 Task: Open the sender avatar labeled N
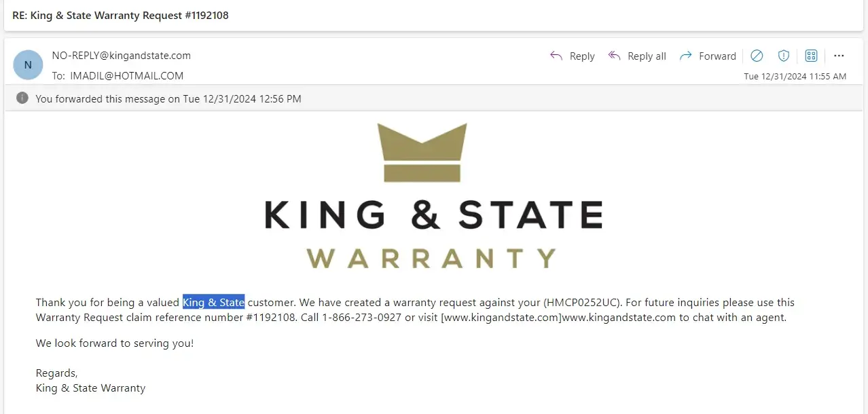coord(28,65)
